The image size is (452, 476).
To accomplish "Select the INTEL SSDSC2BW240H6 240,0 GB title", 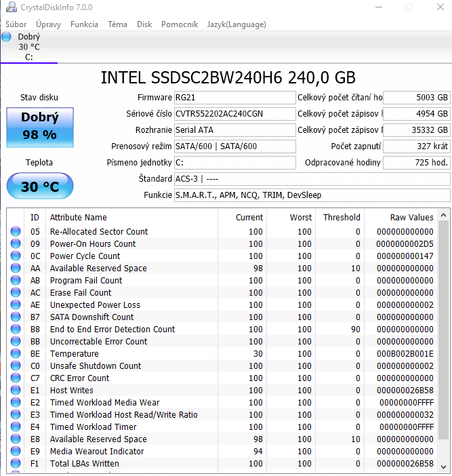I will [228, 77].
